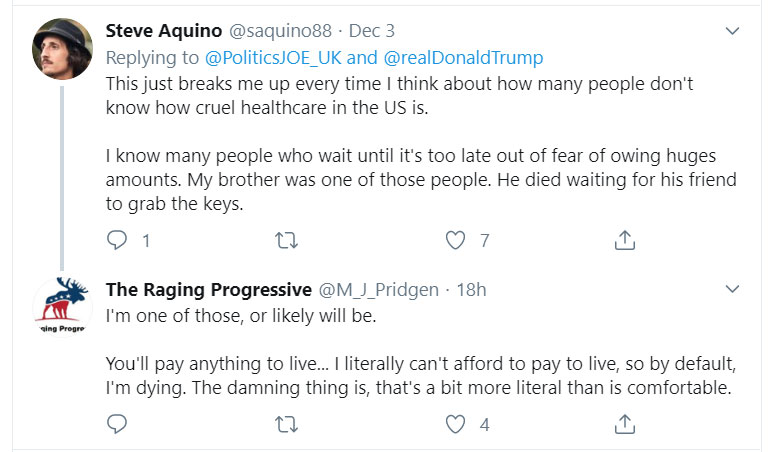This screenshot has width=774, height=452.
Task: Open The Raging Progressive's moose avatar
Action: coord(63,309)
